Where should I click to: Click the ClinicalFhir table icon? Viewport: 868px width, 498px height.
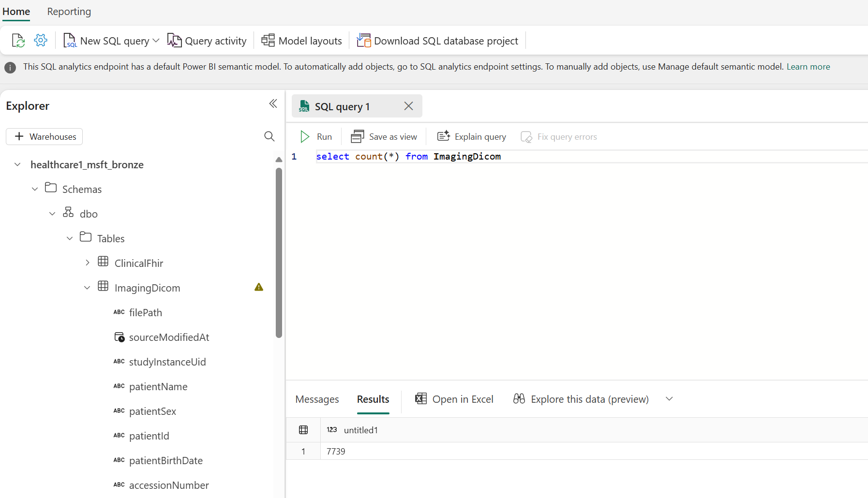(x=103, y=262)
